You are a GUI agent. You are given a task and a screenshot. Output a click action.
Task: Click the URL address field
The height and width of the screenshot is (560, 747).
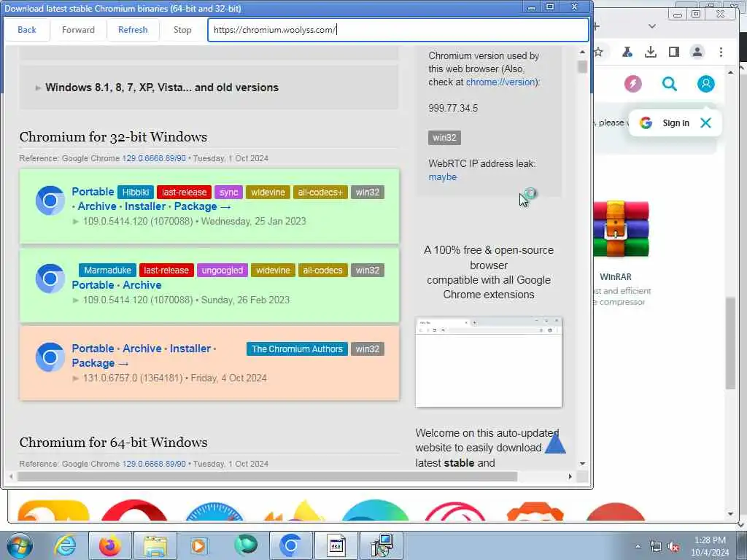[x=398, y=29]
